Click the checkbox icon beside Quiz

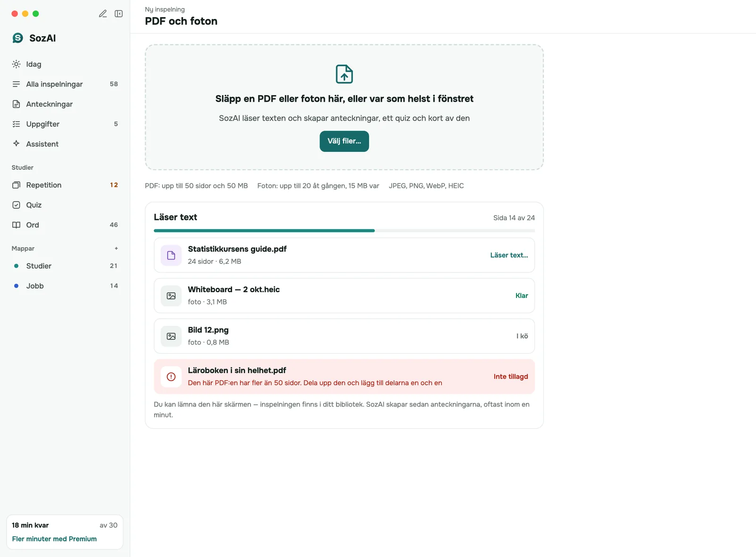16,205
